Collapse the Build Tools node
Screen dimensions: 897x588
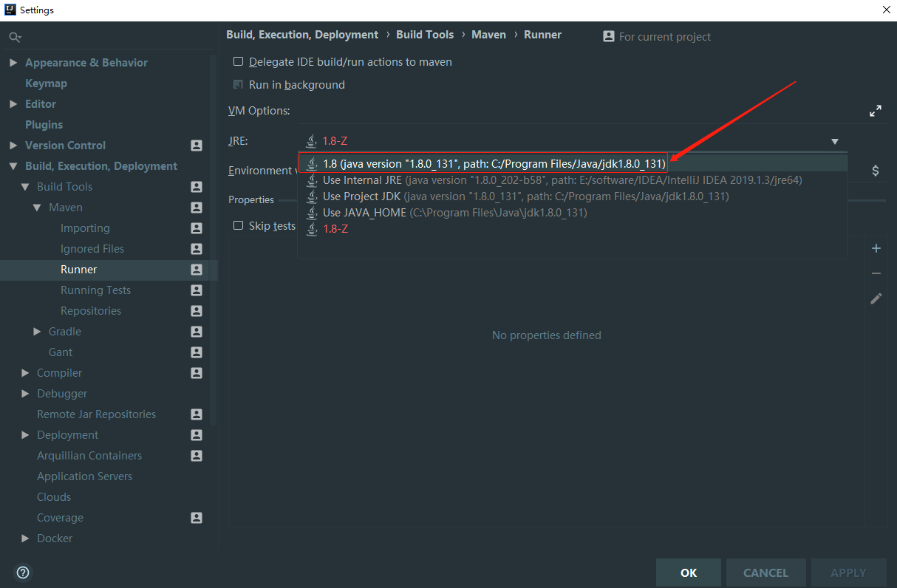pyautogui.click(x=25, y=187)
